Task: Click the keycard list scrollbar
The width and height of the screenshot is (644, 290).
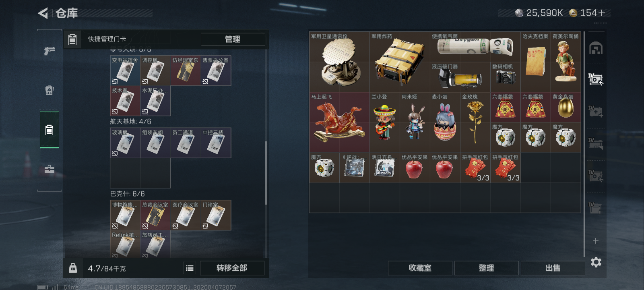Action: [266, 173]
